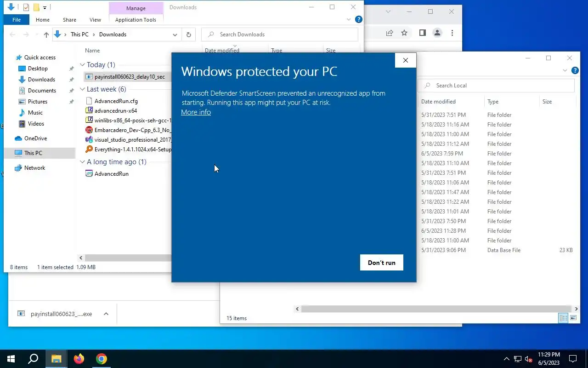This screenshot has width=588, height=368.
Task: Switch Local window to large icons view
Action: [573, 318]
